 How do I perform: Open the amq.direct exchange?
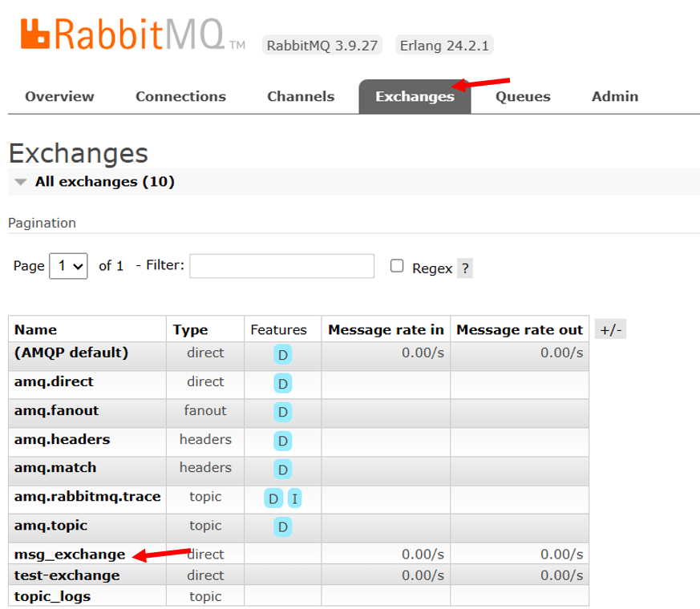click(x=54, y=382)
